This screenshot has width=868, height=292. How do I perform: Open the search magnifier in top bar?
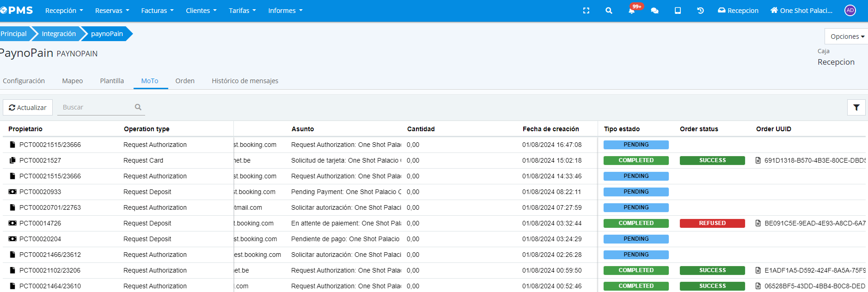pyautogui.click(x=609, y=11)
